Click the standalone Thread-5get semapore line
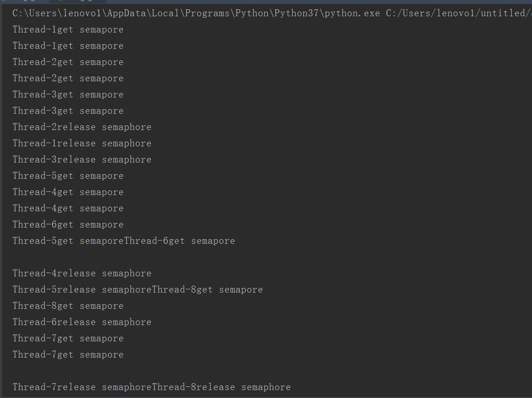This screenshot has width=532, height=398. [68, 176]
